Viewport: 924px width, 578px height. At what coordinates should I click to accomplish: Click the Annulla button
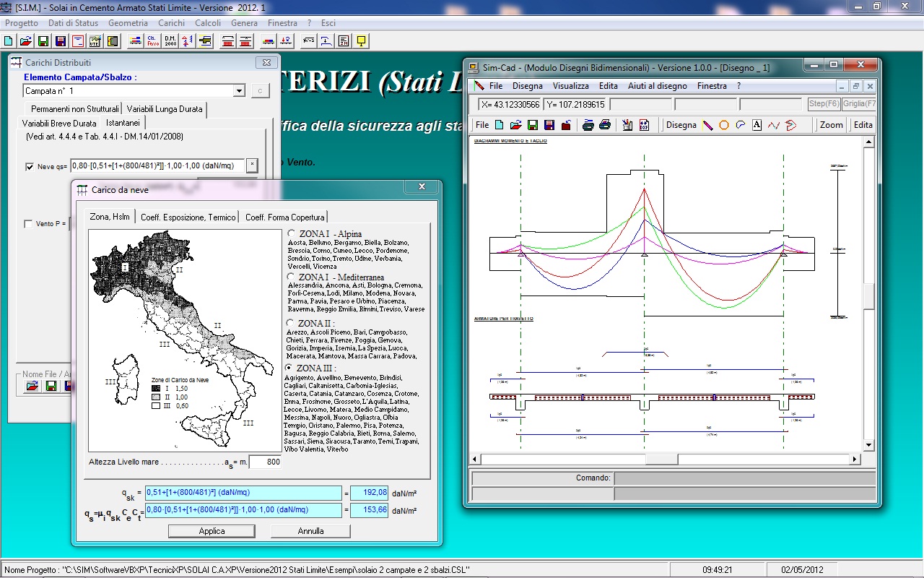coord(310,531)
